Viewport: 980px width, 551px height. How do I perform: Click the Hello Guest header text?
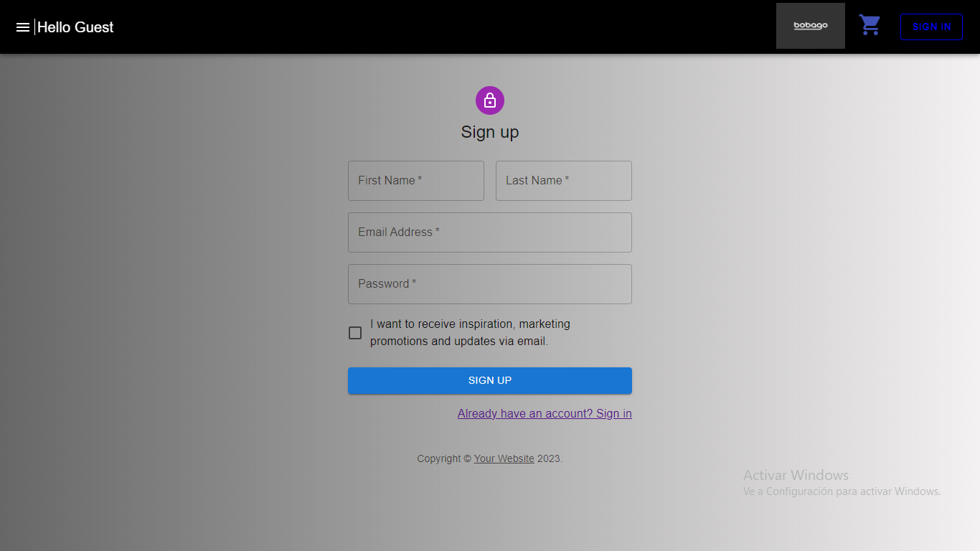(75, 27)
